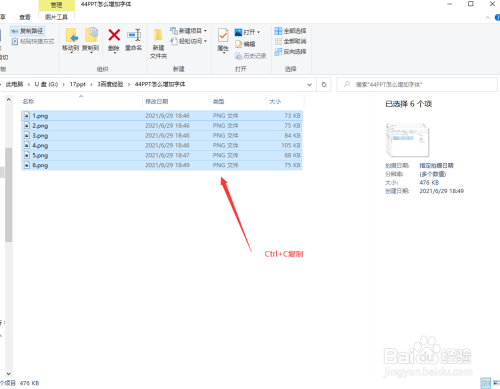Click U disk (G:) in breadcrumb
This screenshot has width=500, height=389.
46,84
